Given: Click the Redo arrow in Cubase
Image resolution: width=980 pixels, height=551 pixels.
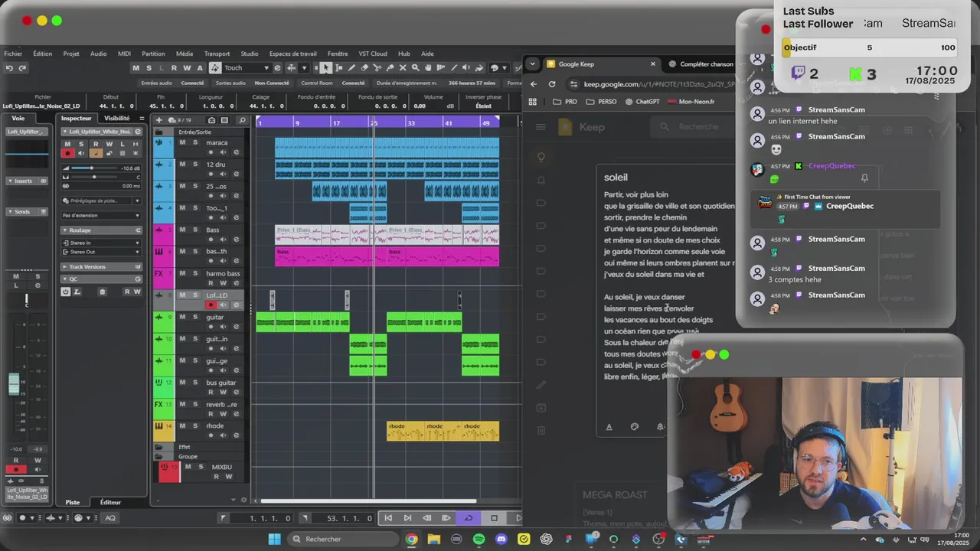Looking at the screenshot, I should [22, 68].
